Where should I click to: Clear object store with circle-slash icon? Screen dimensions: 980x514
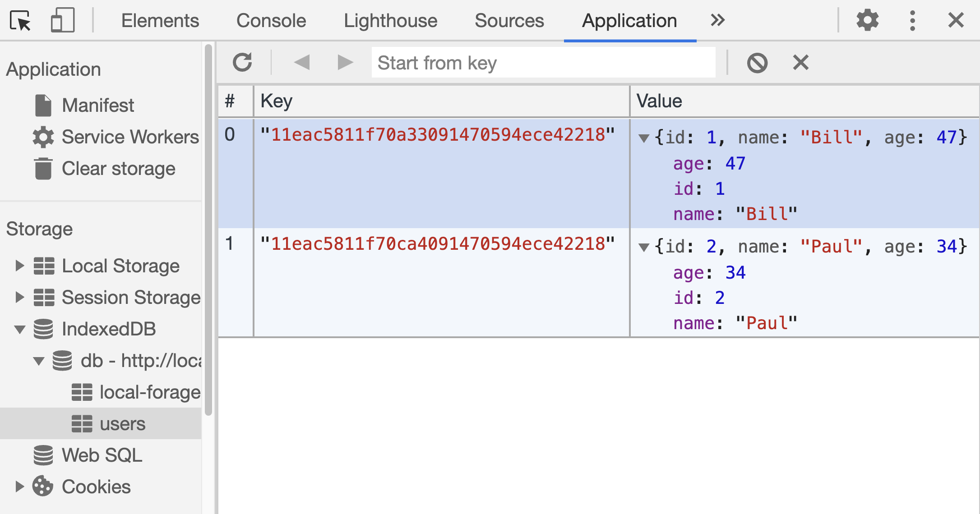[757, 63]
